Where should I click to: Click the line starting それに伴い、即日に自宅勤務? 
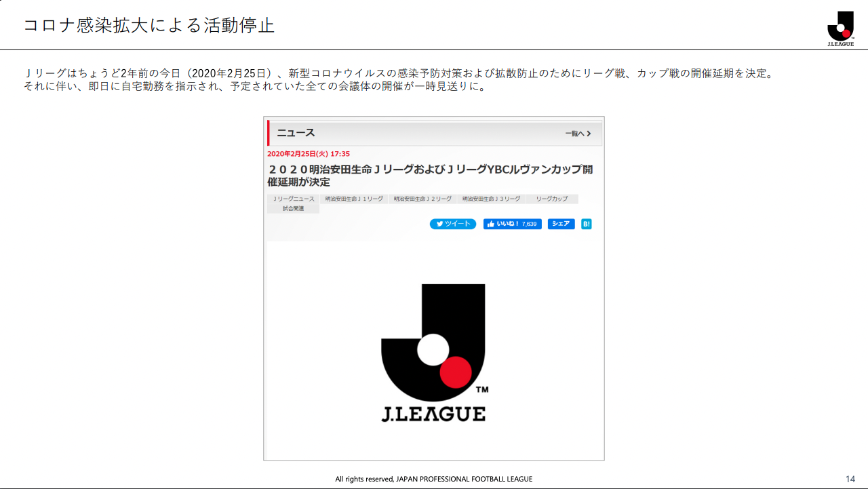(255, 87)
